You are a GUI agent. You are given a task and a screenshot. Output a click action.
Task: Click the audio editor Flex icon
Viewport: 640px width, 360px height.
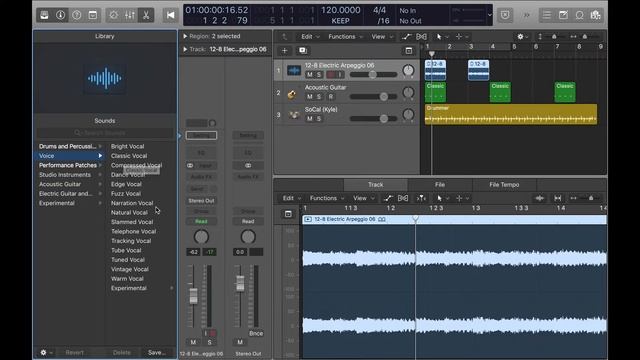(x=403, y=198)
